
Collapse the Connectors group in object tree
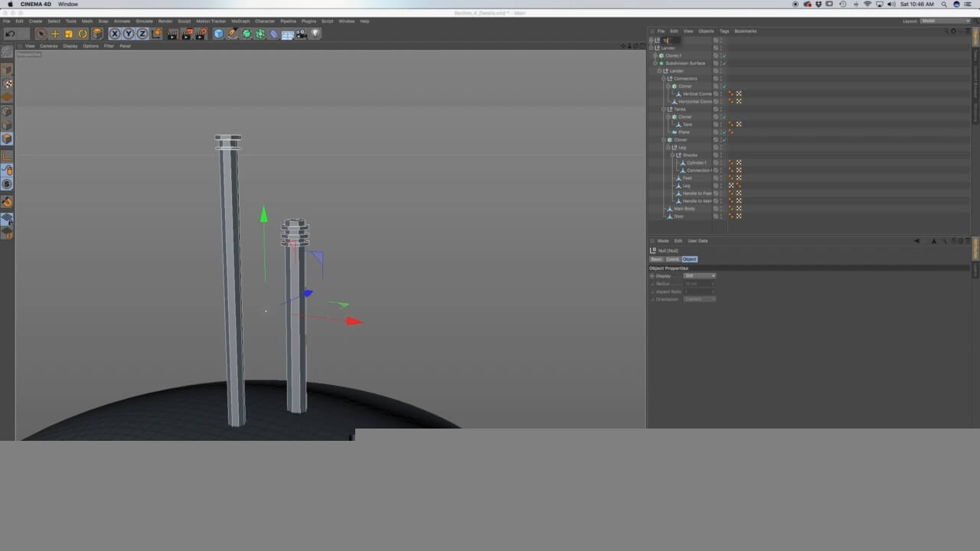click(664, 79)
